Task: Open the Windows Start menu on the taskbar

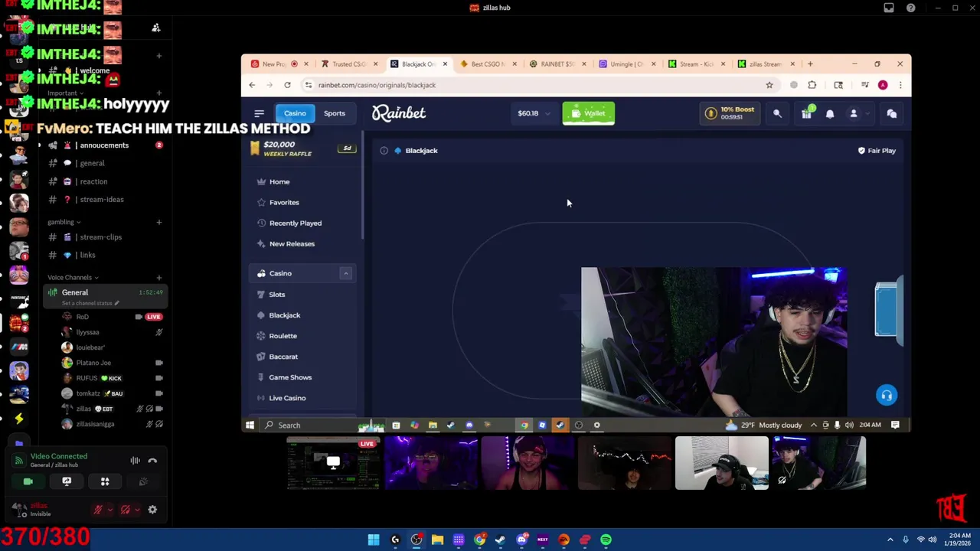Action: pyautogui.click(x=374, y=540)
